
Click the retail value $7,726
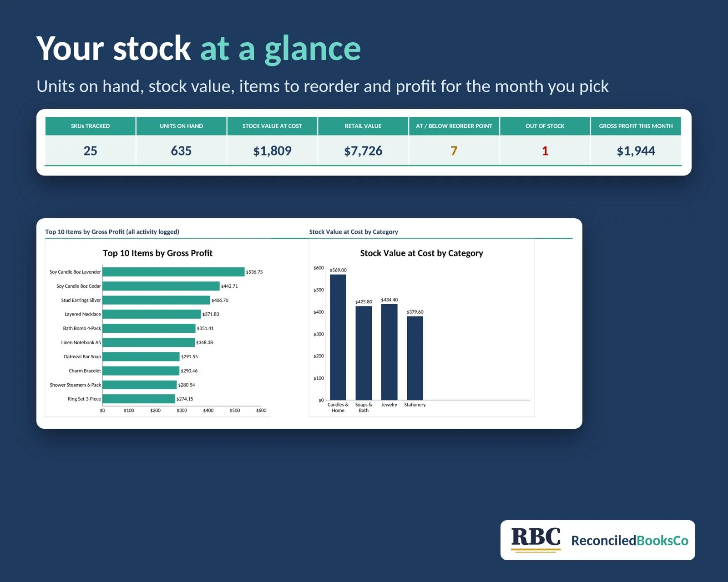pyautogui.click(x=363, y=151)
